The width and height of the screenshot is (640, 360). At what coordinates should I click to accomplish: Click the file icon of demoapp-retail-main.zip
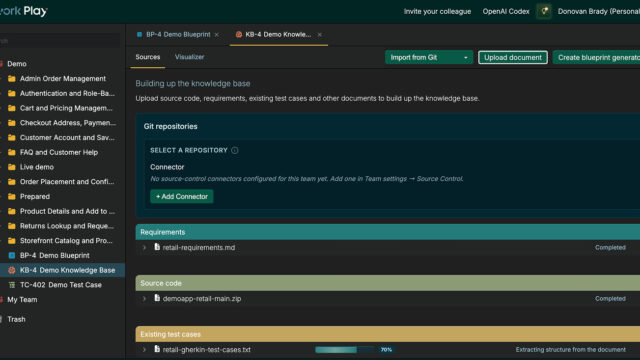pos(157,298)
